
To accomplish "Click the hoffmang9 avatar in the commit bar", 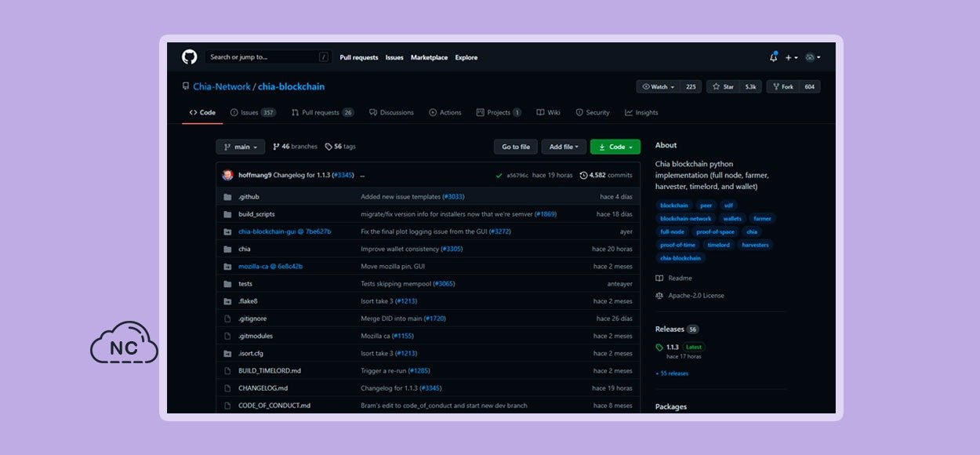I will (x=228, y=175).
